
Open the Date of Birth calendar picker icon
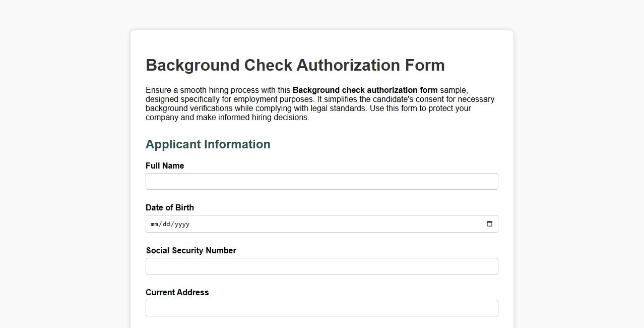[x=489, y=224]
